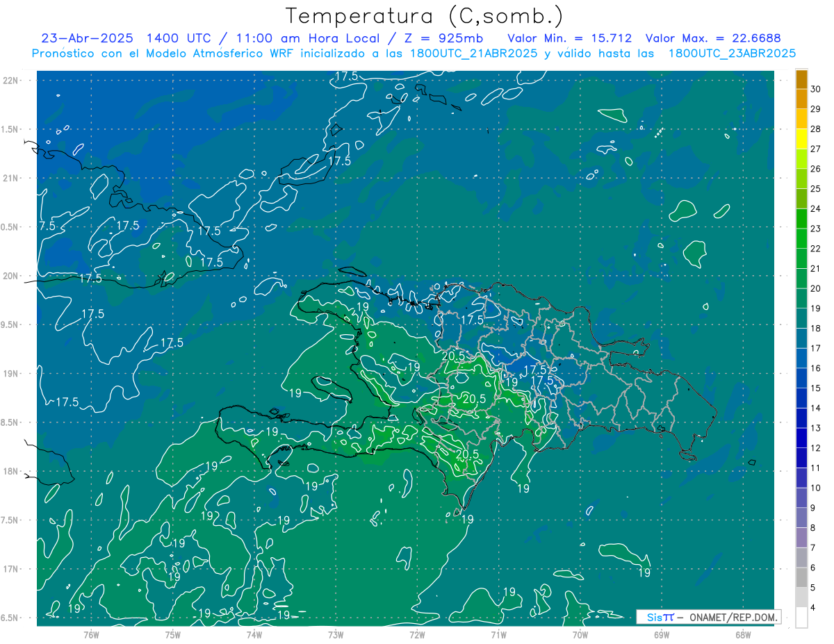Click the dark orange swatch atop the color scale
The image size is (834, 644).
pos(801,79)
